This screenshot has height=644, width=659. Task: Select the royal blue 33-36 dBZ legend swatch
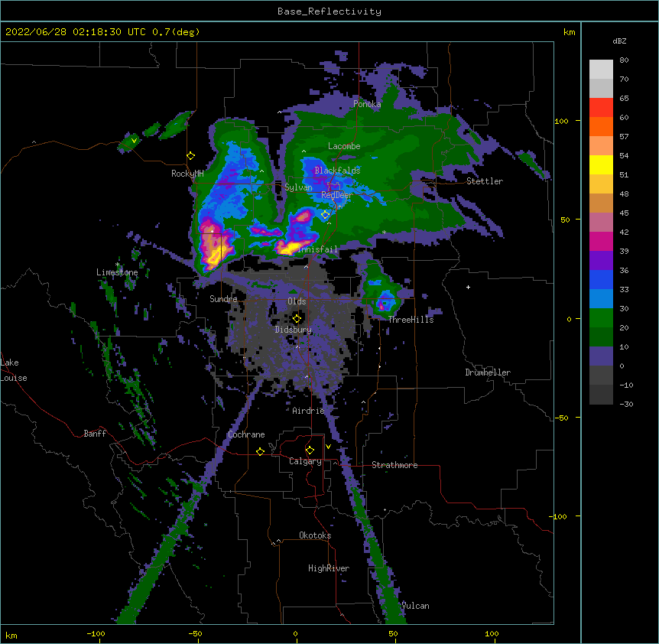pos(601,279)
